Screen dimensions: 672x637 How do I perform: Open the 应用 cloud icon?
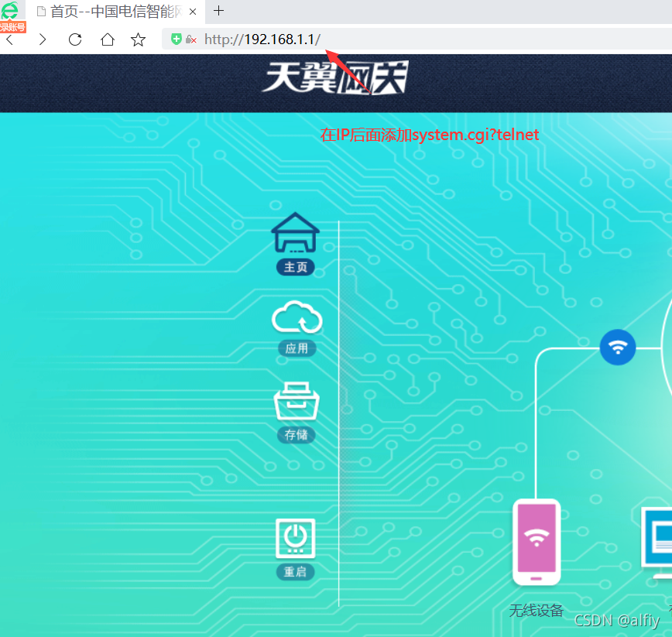click(x=297, y=317)
